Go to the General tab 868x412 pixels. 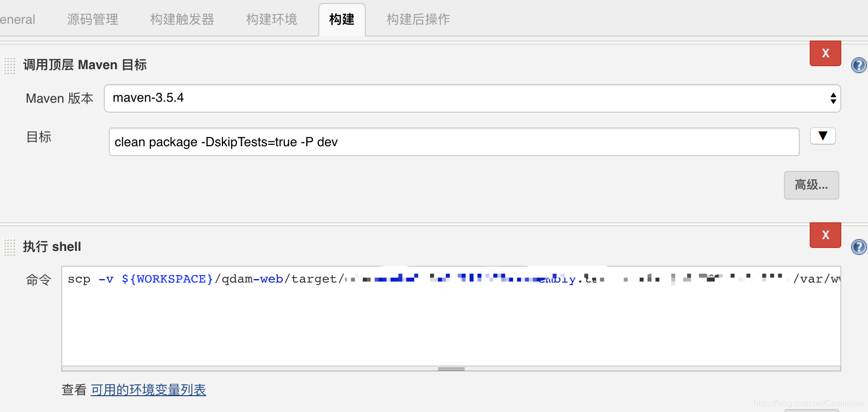tap(17, 19)
